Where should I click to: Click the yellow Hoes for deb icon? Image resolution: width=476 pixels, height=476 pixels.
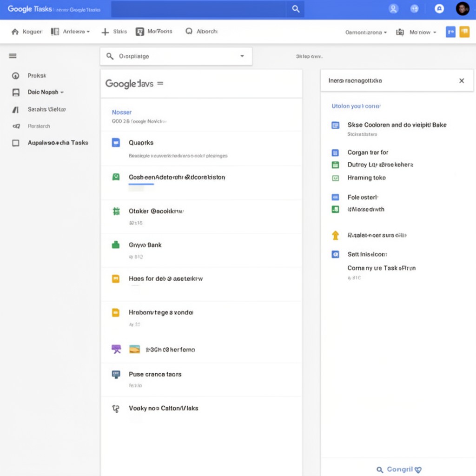pos(116,279)
